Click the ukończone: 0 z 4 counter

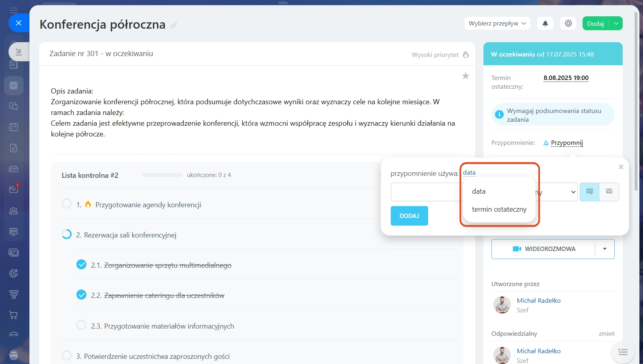click(209, 175)
